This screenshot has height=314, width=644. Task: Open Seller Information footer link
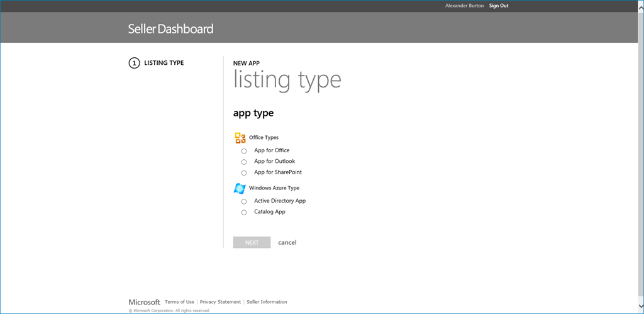[x=267, y=301]
